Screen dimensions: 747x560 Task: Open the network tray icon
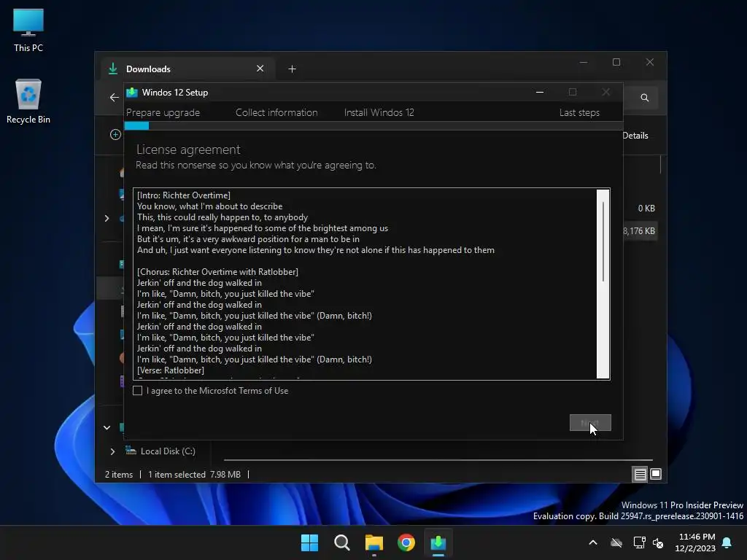point(639,542)
